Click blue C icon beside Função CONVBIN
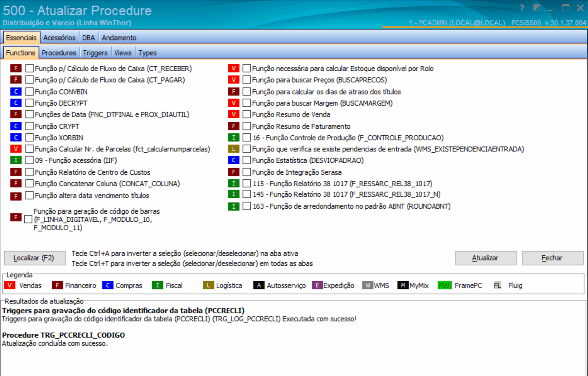 (x=16, y=91)
